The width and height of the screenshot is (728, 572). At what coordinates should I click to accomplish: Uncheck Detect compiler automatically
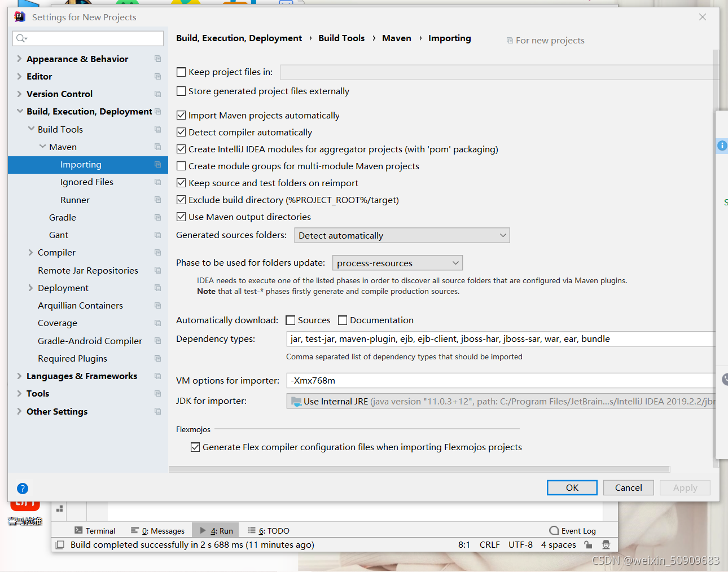click(x=181, y=132)
